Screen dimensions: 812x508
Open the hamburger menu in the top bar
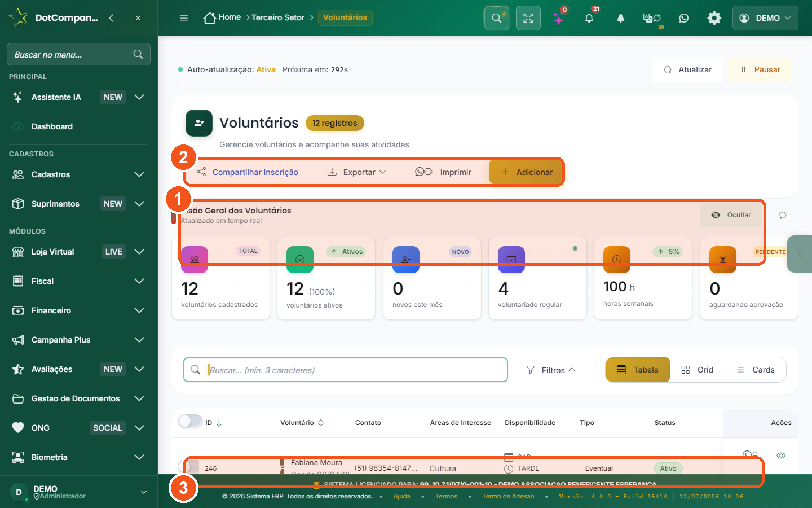(x=184, y=18)
